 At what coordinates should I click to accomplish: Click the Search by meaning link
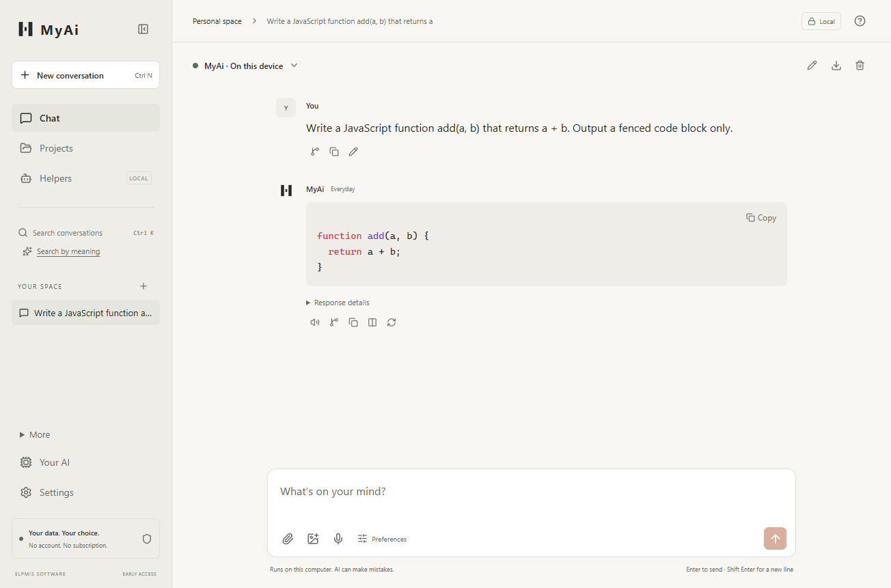click(68, 251)
